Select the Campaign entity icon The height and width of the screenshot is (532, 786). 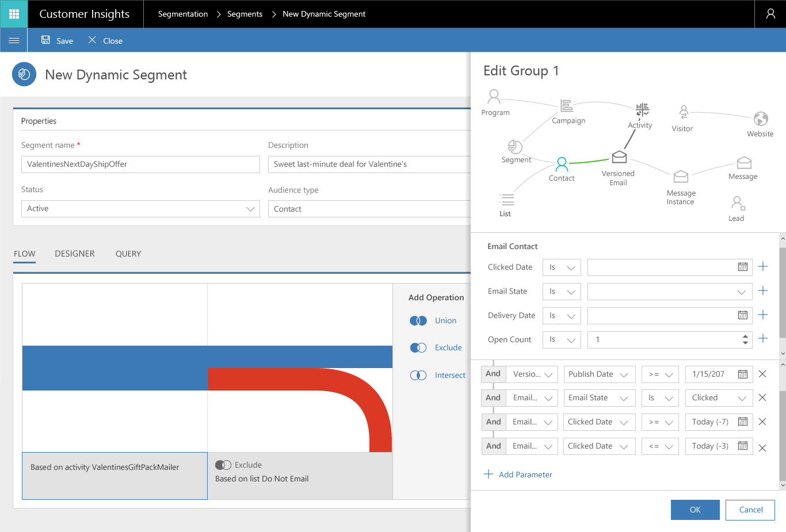[567, 106]
